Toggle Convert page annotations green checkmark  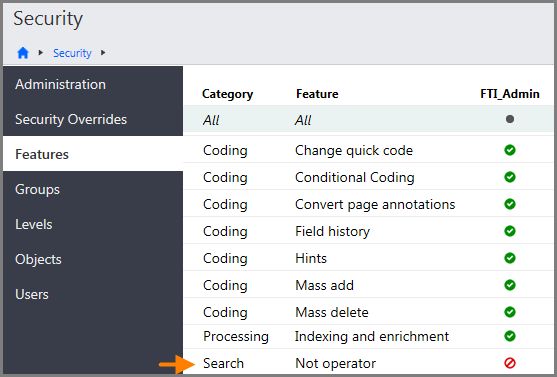pyautogui.click(x=510, y=204)
